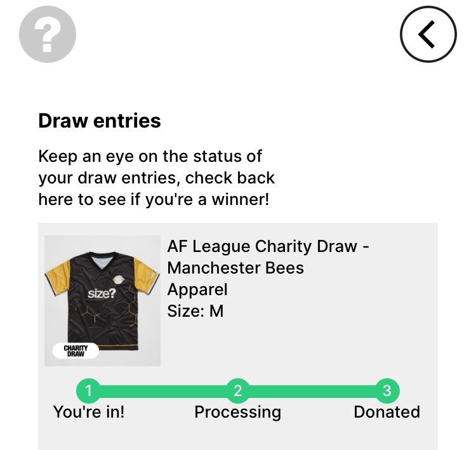The width and height of the screenshot is (476, 450).
Task: Click step 2 circle on progress tracker
Action: (238, 391)
